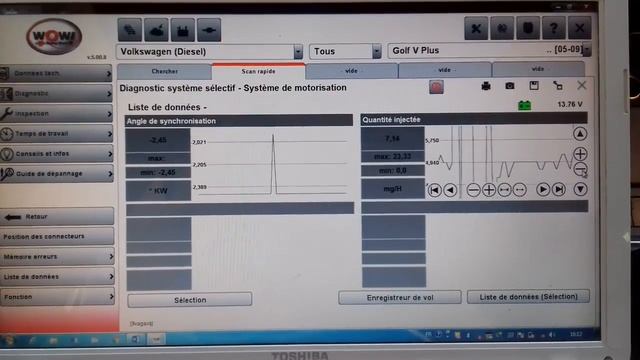Open the crossed tools settings icon
Image resolution: width=640 pixels, height=360 pixels.
point(476,28)
